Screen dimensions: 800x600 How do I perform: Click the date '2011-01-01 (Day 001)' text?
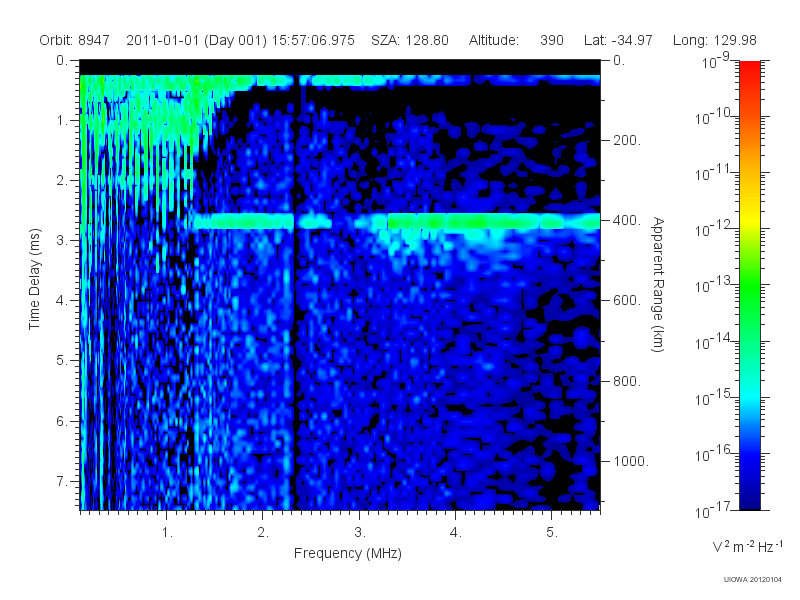pos(196,40)
